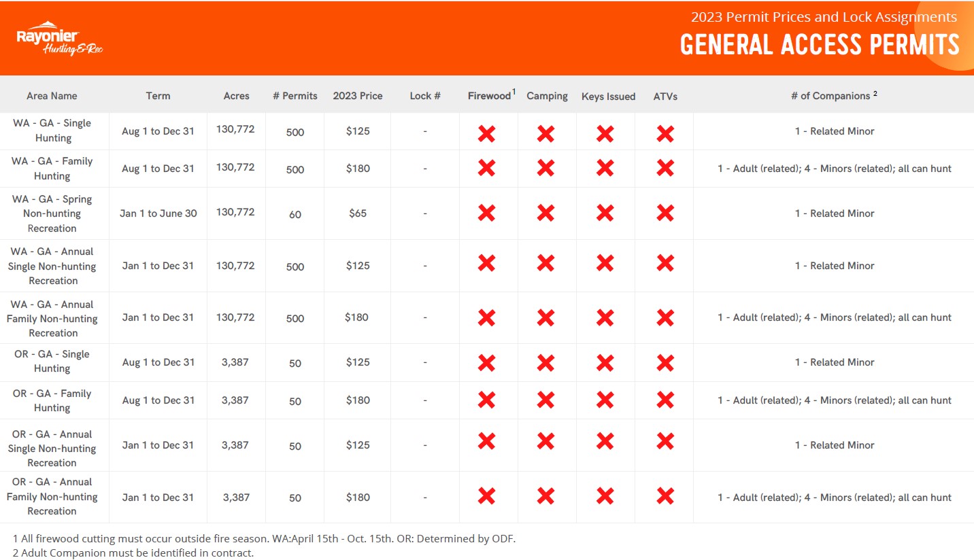974x560 pixels.
Task: Click Keys Issued X for WA Spring Recreation
Action: tap(605, 213)
